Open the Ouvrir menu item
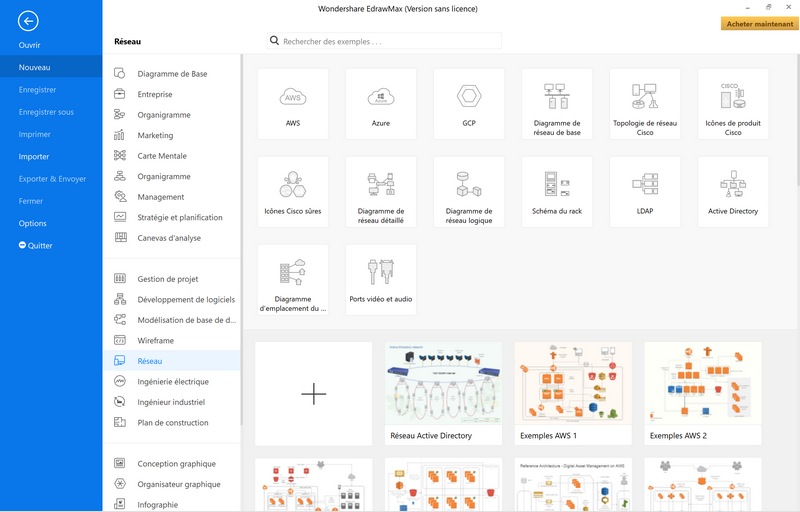 pyautogui.click(x=51, y=45)
